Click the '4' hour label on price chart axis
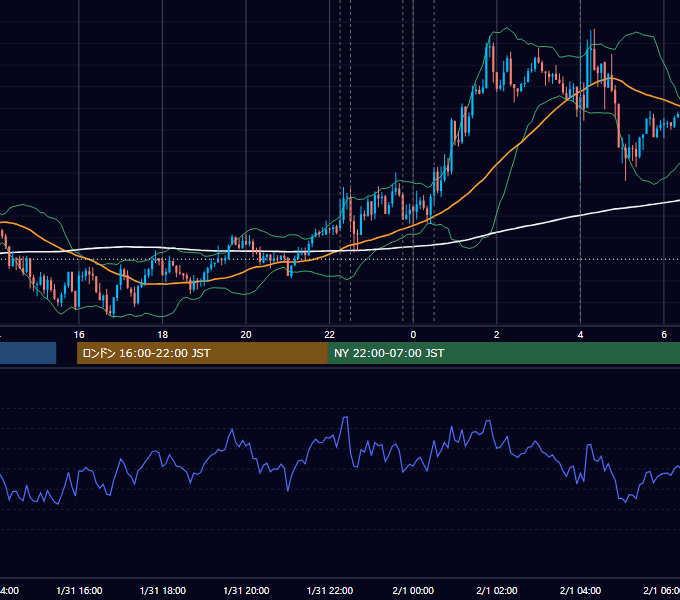This screenshot has height=600, width=680. click(x=580, y=335)
